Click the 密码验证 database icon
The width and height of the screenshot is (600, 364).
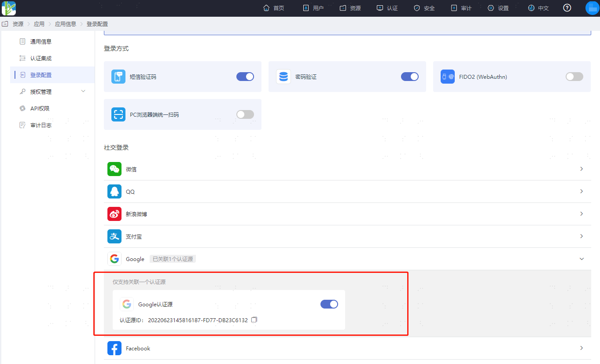tap(283, 77)
